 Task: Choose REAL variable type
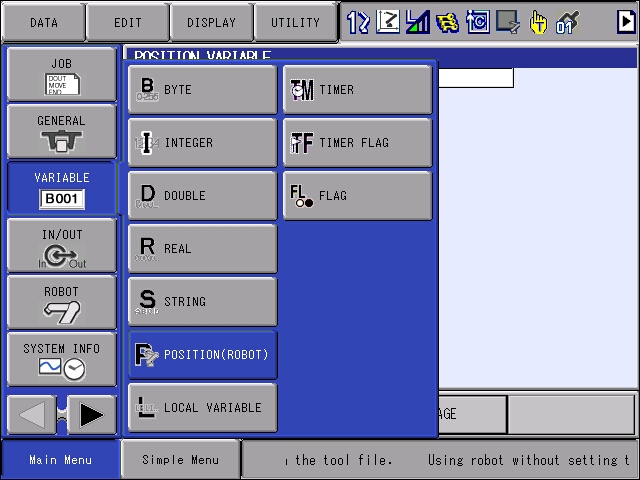[202, 249]
